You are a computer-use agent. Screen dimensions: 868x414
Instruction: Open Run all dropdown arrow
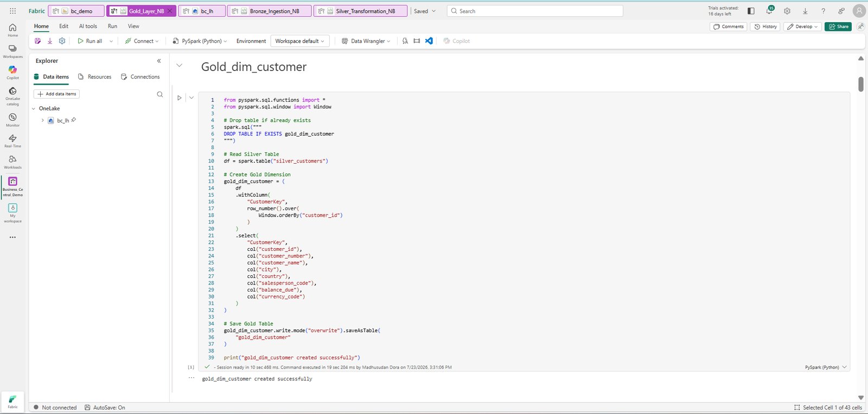tap(111, 41)
